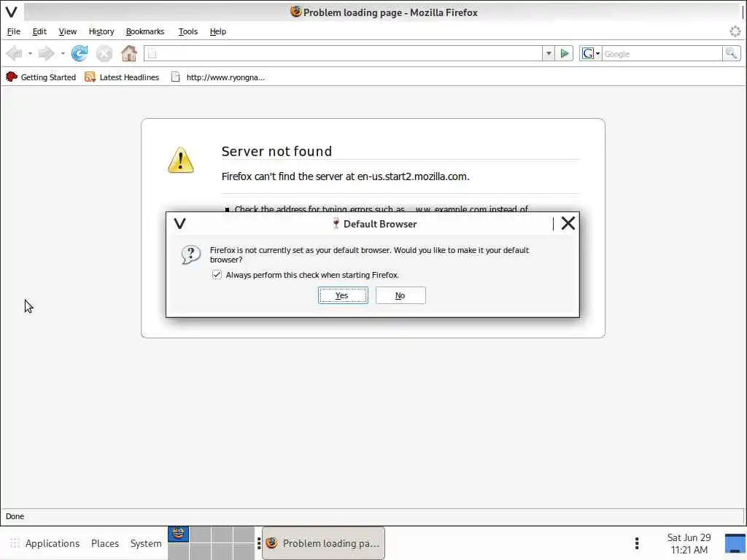The height and width of the screenshot is (560, 747).
Task: Click the Getting Started bookmark
Action: [x=41, y=77]
